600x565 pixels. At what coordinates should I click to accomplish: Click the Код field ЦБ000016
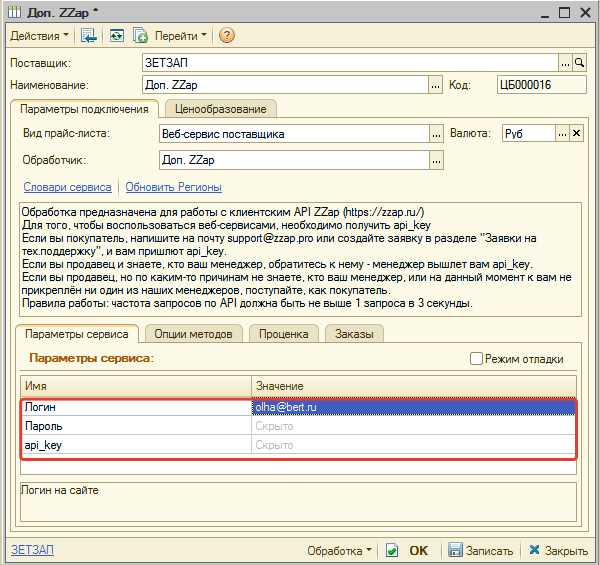pyautogui.click(x=541, y=85)
